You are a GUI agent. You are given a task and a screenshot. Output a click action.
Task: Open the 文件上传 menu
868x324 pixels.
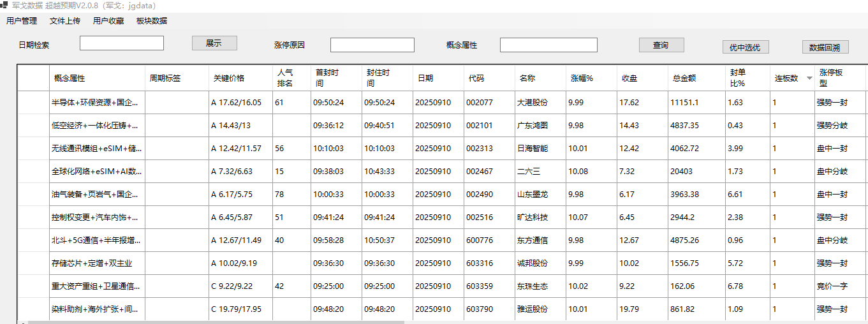pos(65,20)
